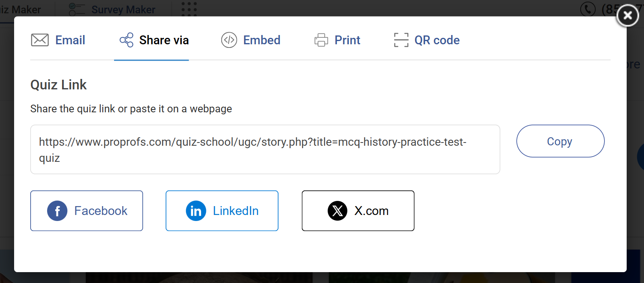Click the Embed code brackets icon

pos(229,40)
